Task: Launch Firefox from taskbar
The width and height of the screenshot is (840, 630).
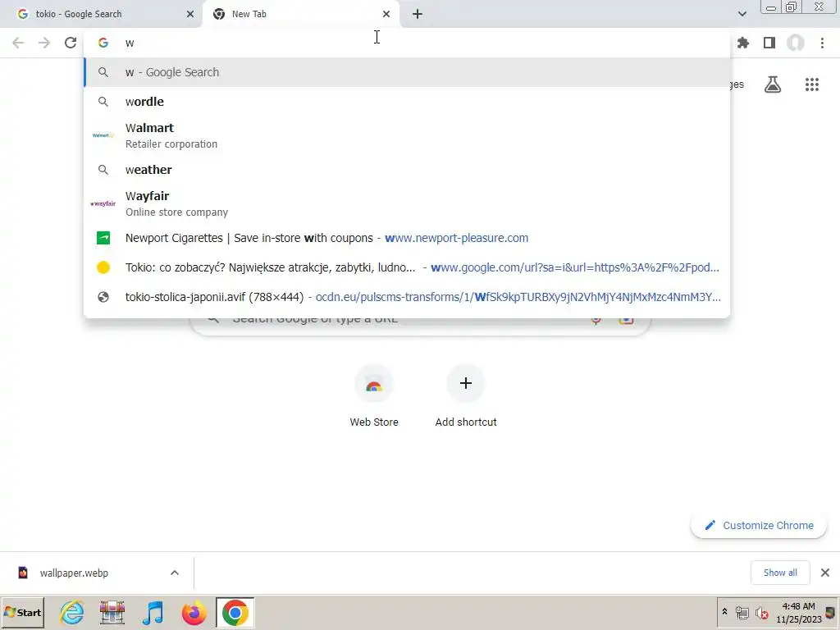Action: [194, 613]
